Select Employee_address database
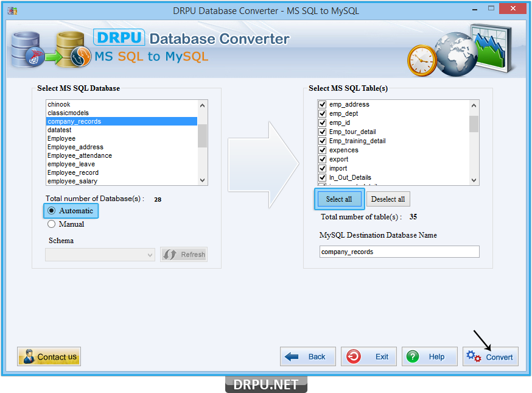The height and width of the screenshot is (393, 532). click(x=122, y=147)
